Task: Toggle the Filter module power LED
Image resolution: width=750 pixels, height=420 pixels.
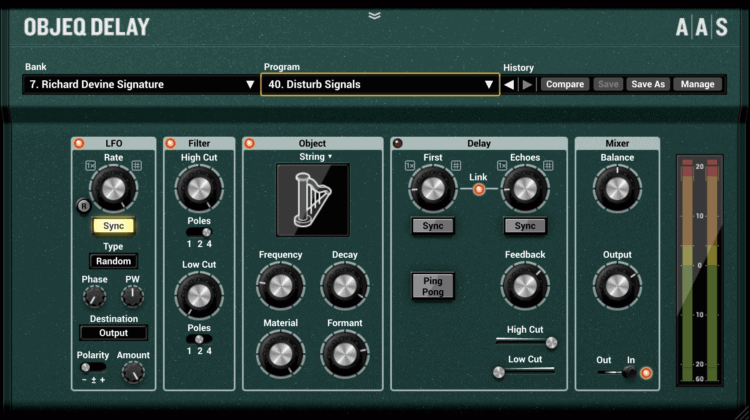Action: coord(171,143)
